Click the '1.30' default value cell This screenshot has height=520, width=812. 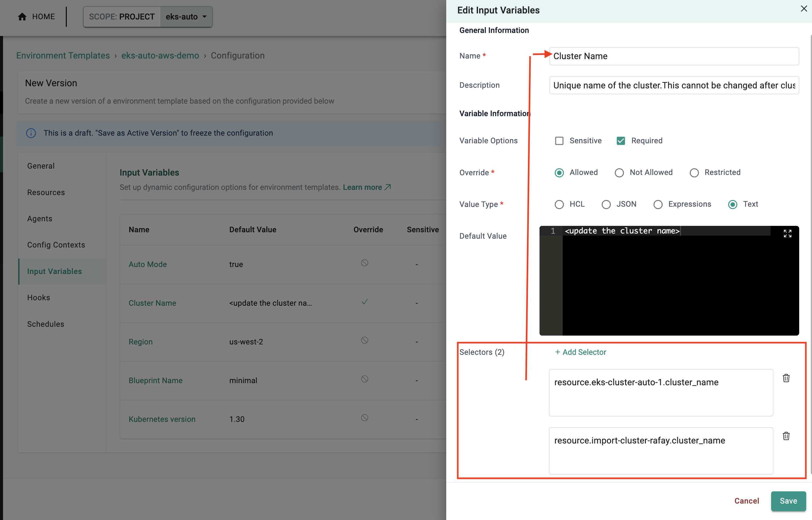point(237,419)
